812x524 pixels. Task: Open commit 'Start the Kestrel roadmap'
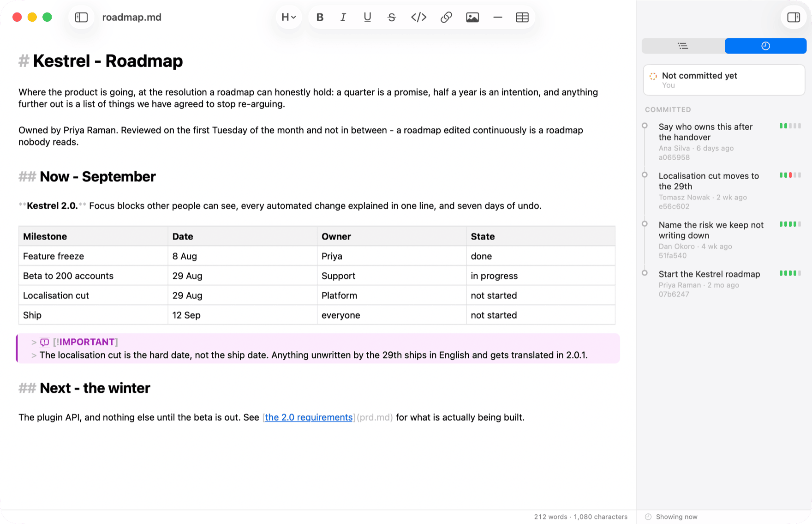tap(724, 283)
